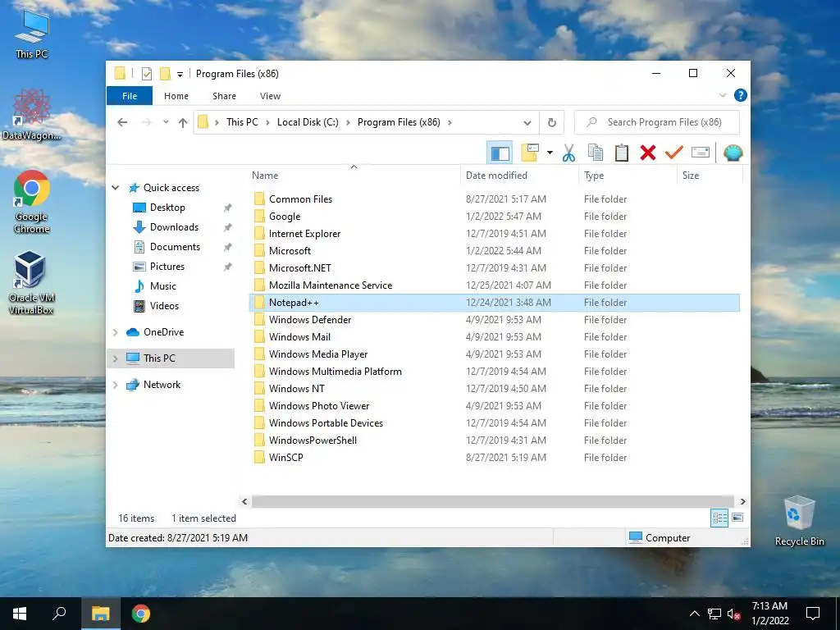Viewport: 840px width, 630px height.
Task: Open the Action Center notifications icon
Action: tap(813, 614)
